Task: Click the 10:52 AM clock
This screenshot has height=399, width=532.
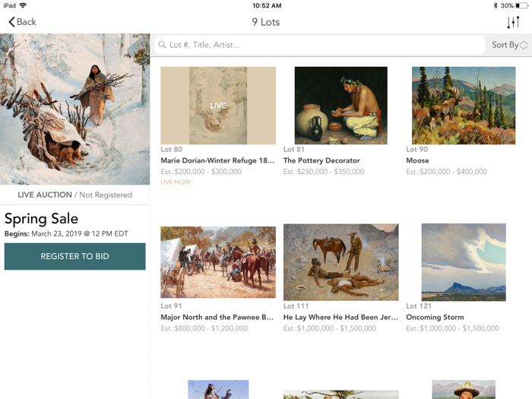Action: click(267, 5)
